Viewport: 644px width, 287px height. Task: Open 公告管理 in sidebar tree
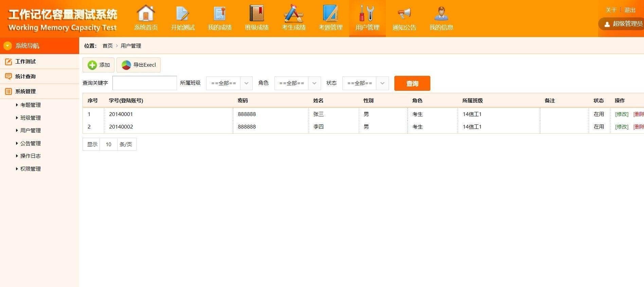(x=30, y=143)
